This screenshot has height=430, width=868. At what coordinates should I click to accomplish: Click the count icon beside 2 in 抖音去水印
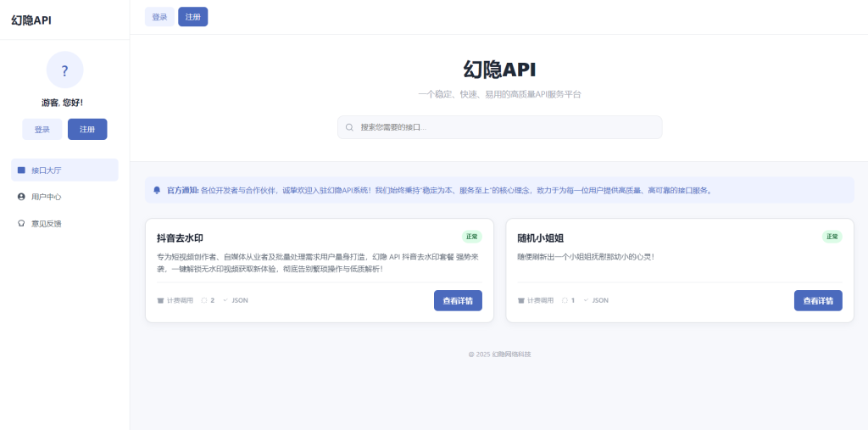[203, 300]
